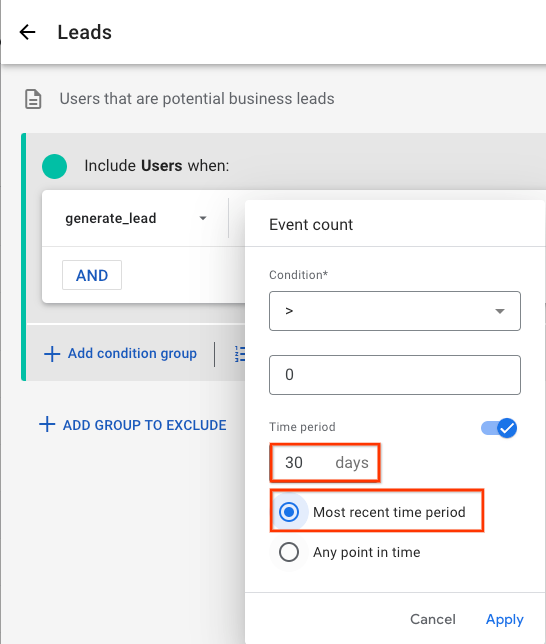Screen dimensions: 546x644
Task: Focus the event count value field
Action: click(x=395, y=375)
